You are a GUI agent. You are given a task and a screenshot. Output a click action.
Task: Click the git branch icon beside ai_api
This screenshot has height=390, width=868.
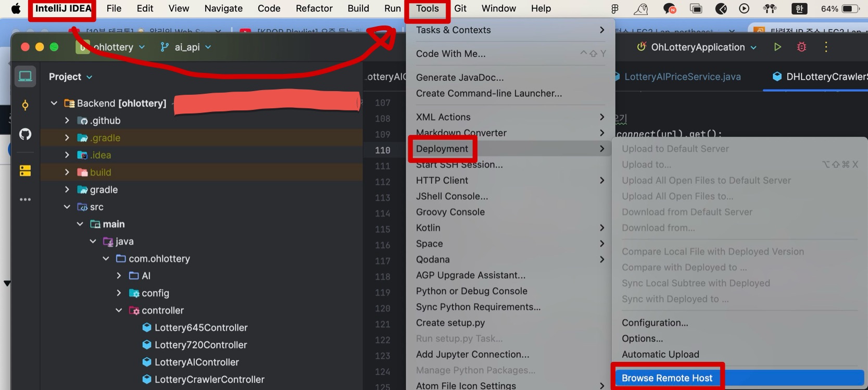165,47
